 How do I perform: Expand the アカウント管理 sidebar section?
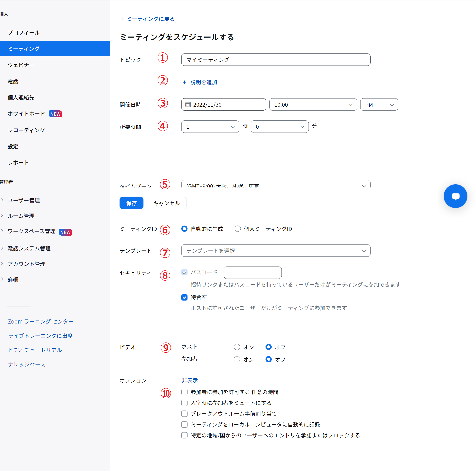click(x=26, y=264)
